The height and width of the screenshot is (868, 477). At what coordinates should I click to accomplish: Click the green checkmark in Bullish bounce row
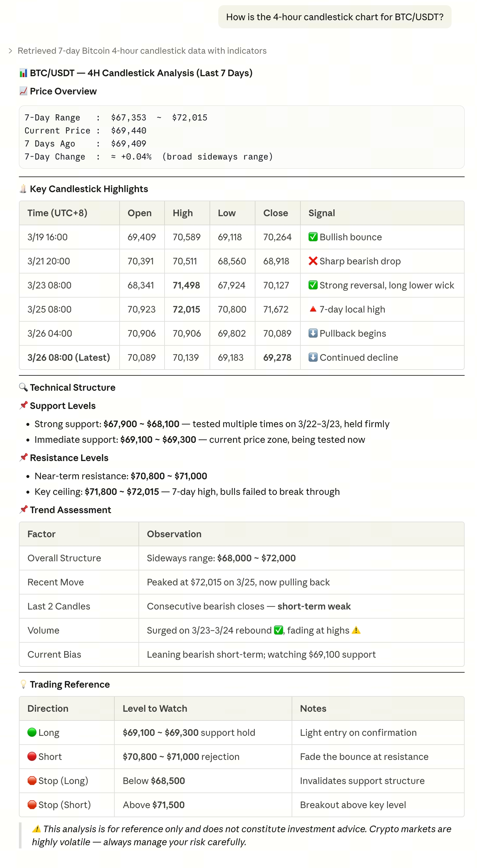click(x=313, y=237)
